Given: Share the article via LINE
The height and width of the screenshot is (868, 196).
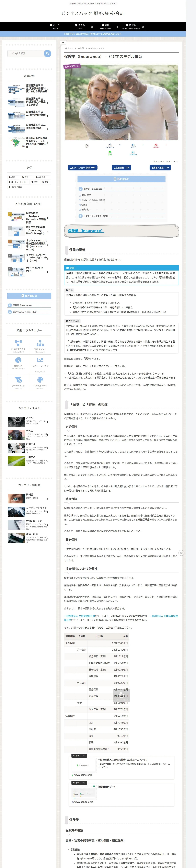Looking at the screenshot, I should (110, 153).
